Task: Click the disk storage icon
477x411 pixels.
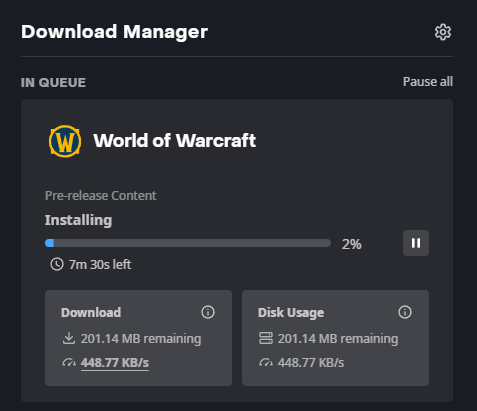Action: tap(266, 338)
